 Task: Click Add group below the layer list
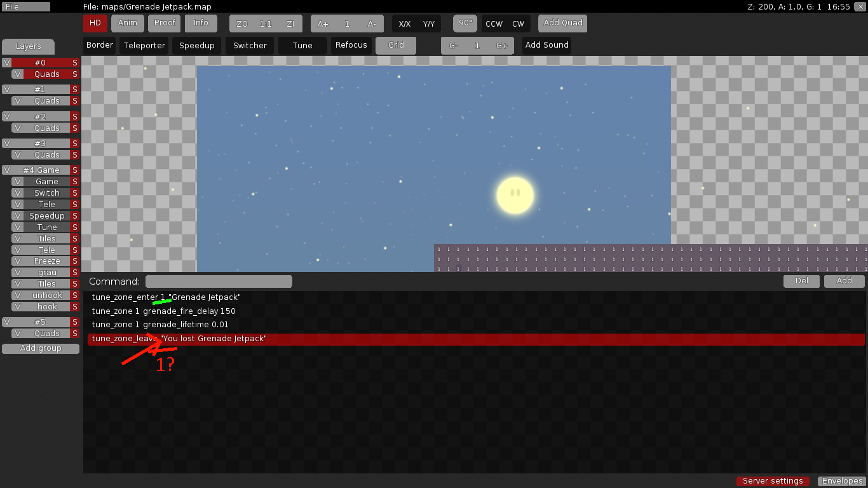pyautogui.click(x=40, y=348)
